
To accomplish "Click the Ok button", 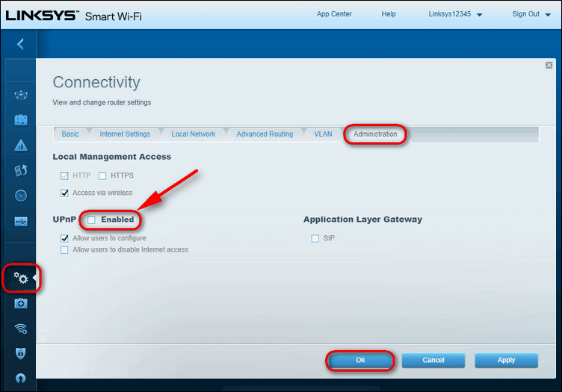I will click(360, 360).
